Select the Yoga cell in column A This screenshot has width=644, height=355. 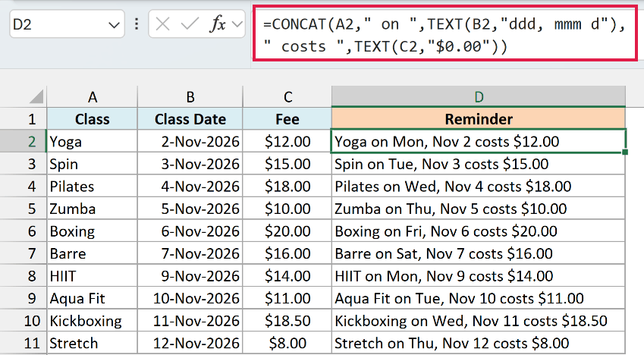tap(92, 141)
